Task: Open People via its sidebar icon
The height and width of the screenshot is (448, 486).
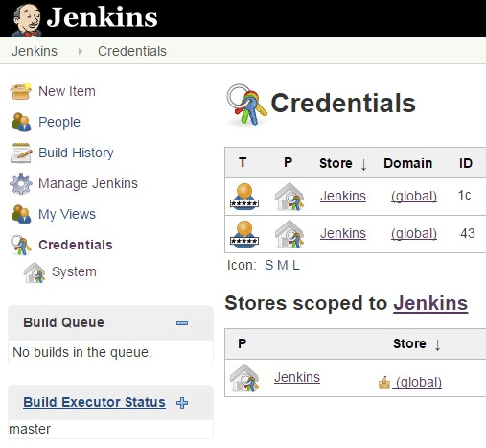Action: tap(21, 122)
